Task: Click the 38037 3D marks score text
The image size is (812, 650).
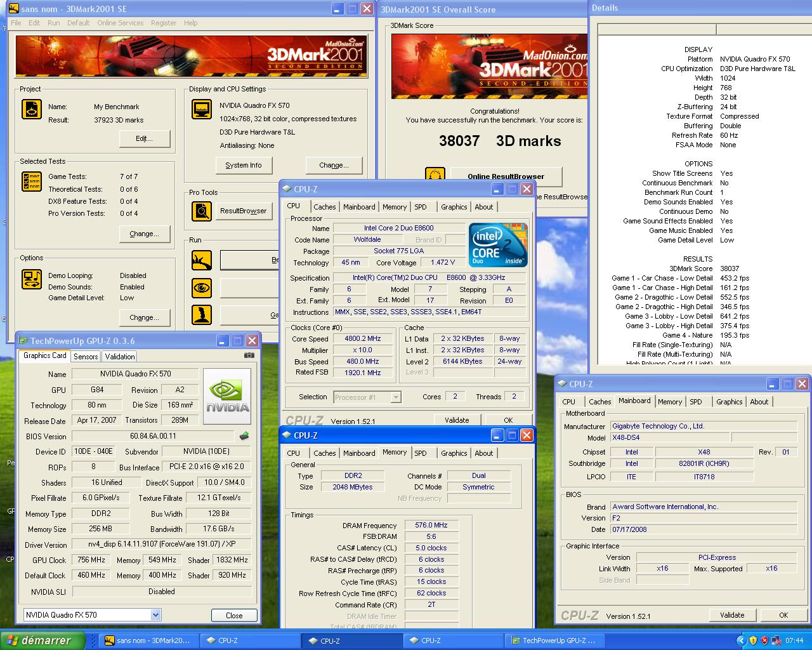Action: pyautogui.click(x=500, y=141)
